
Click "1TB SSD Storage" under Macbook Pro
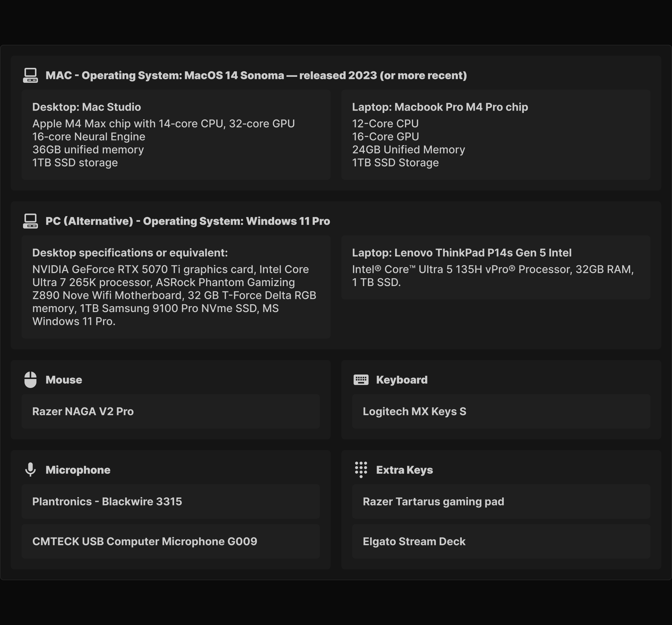click(395, 163)
